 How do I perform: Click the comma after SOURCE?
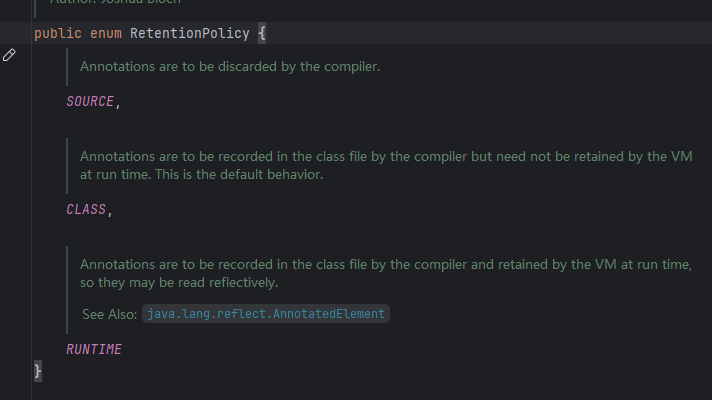click(118, 104)
